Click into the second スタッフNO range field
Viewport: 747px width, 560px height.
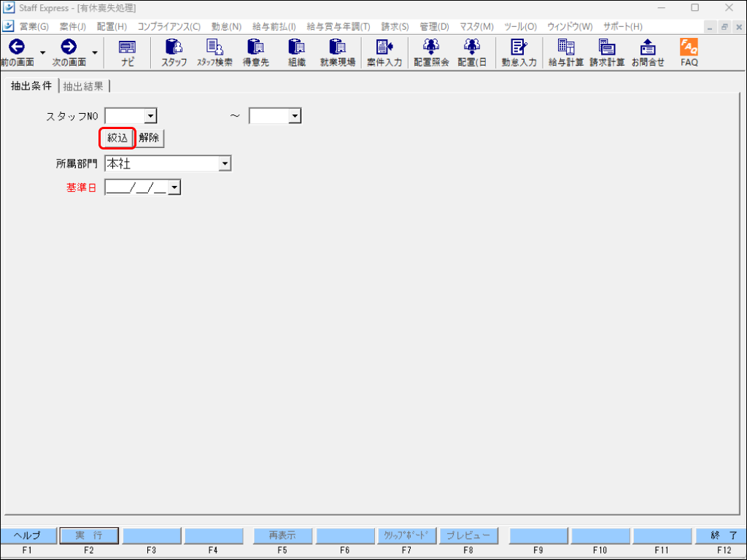click(x=269, y=116)
